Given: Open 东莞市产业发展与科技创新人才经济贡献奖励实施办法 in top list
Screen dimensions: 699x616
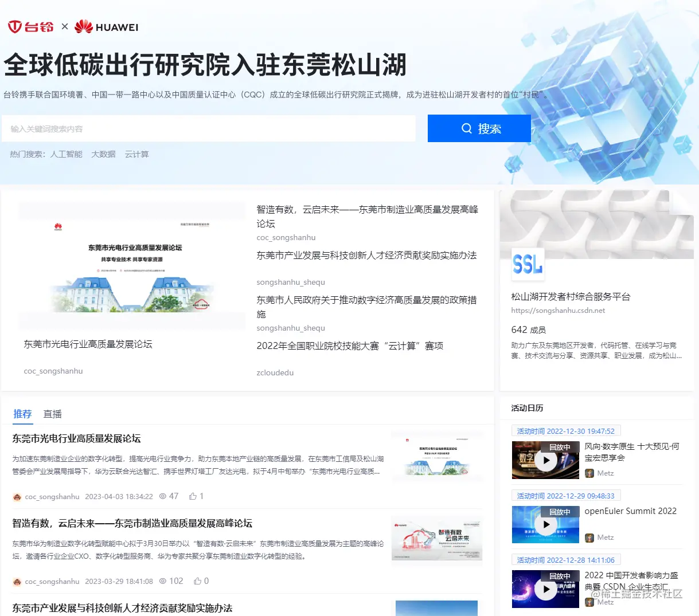Looking at the screenshot, I should (366, 256).
